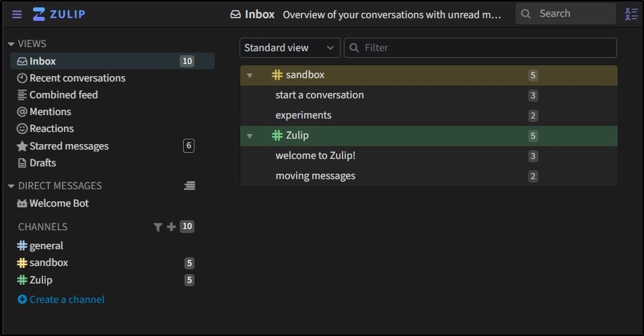Click the Search box in header
Screen dimensions: 644x336
(x=565, y=13)
